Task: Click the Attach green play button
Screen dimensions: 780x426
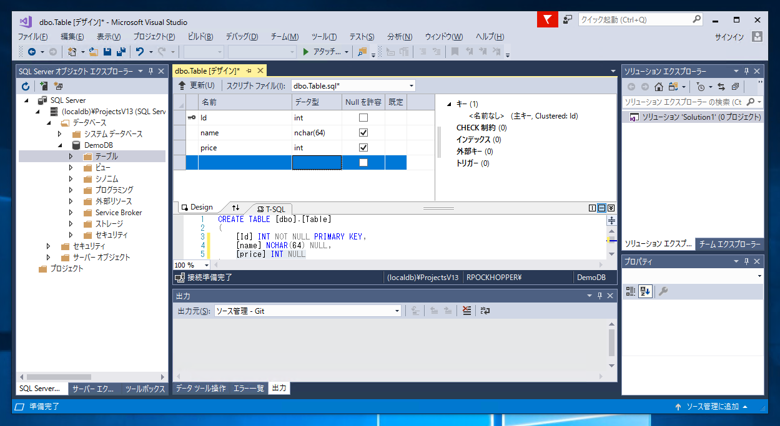Action: pyautogui.click(x=306, y=51)
